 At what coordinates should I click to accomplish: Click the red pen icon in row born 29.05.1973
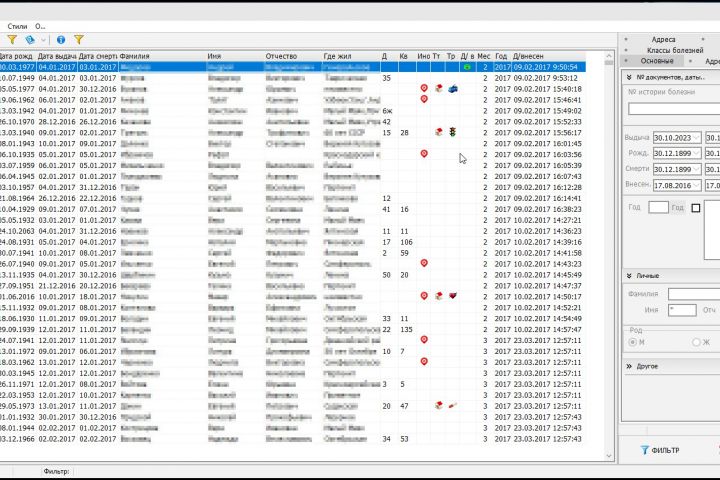(x=453, y=406)
